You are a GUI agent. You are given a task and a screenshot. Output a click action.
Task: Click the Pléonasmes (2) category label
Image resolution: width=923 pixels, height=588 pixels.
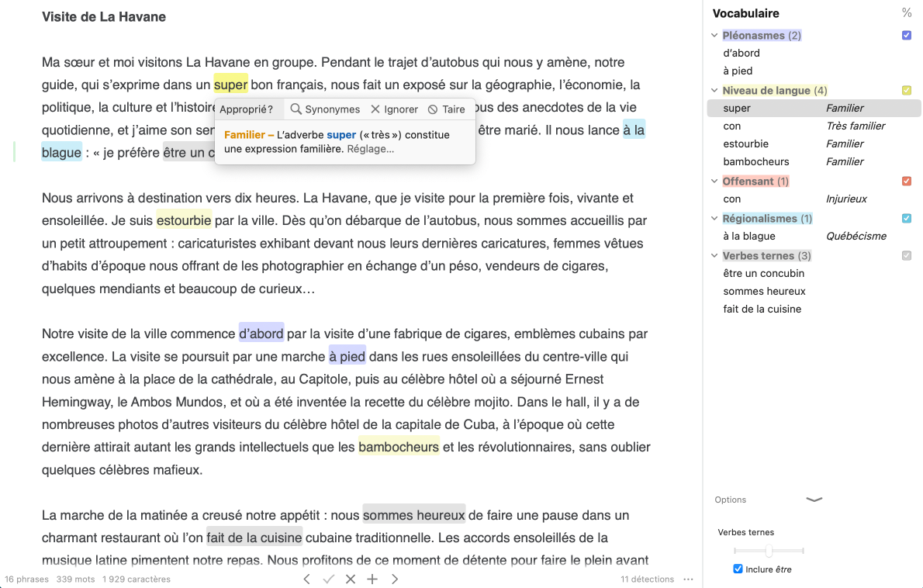[x=762, y=36]
